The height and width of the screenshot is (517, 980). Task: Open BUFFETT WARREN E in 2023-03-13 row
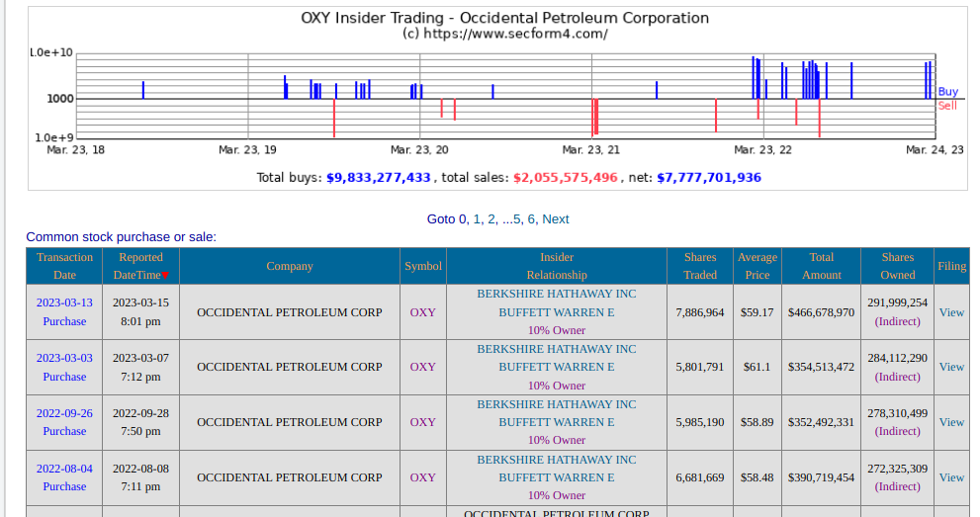click(x=556, y=312)
